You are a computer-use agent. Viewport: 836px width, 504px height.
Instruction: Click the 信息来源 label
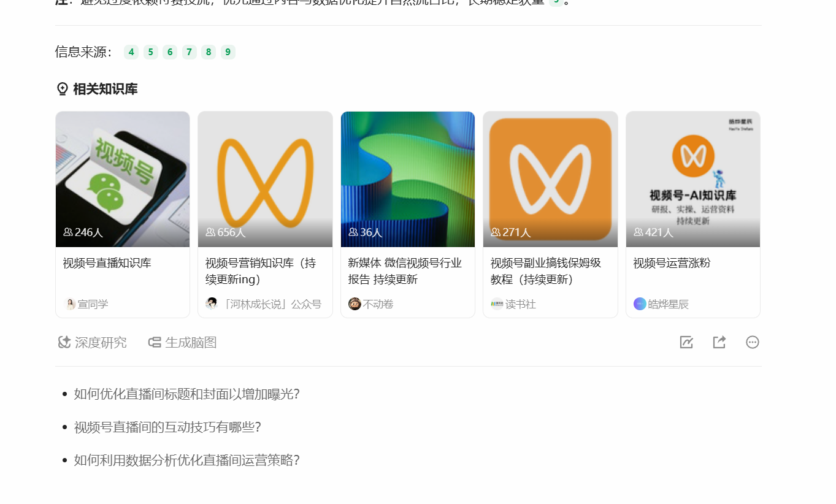pyautogui.click(x=84, y=52)
